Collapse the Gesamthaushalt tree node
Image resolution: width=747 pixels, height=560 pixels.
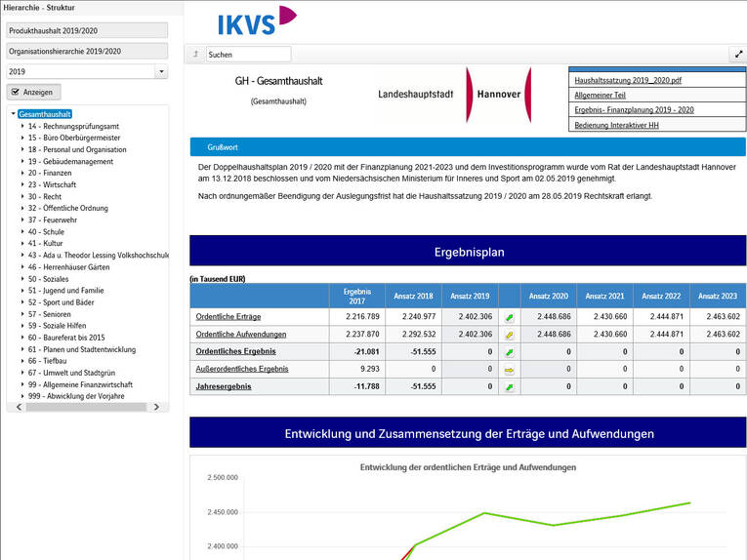(x=13, y=115)
